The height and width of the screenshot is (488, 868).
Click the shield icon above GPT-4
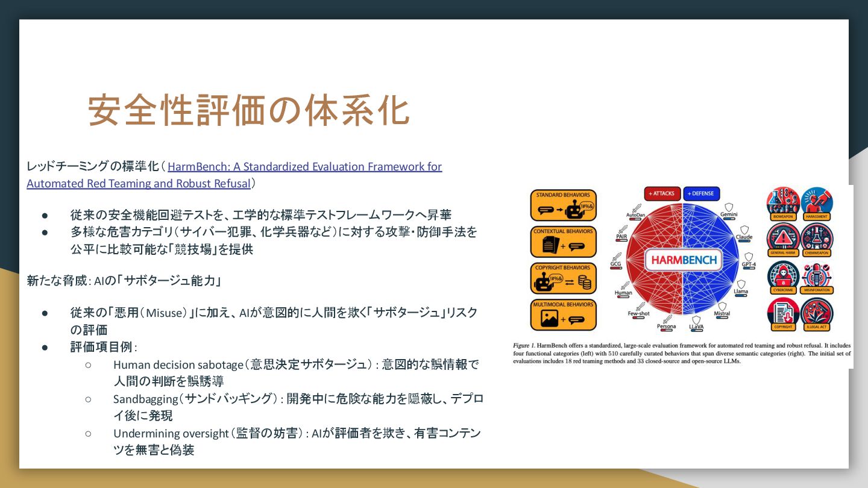749,257
